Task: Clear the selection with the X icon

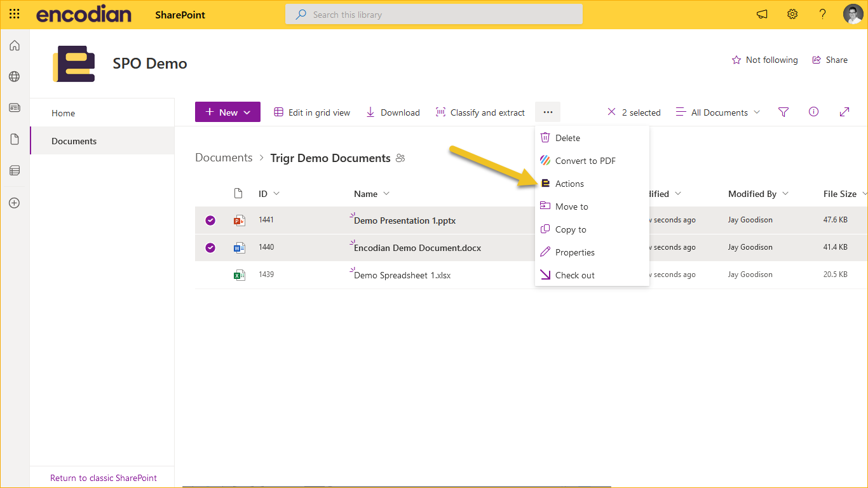Action: (x=611, y=112)
